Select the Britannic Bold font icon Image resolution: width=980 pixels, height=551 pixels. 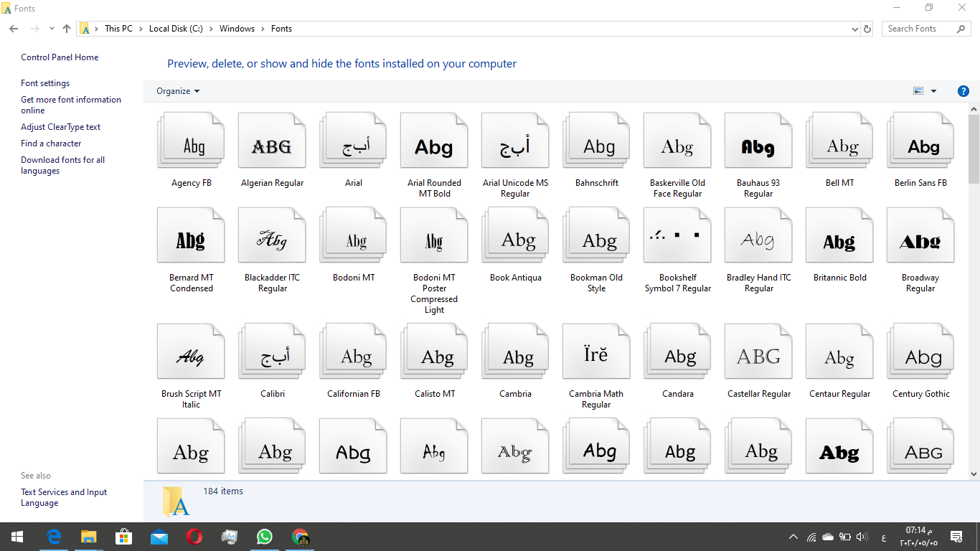click(840, 236)
